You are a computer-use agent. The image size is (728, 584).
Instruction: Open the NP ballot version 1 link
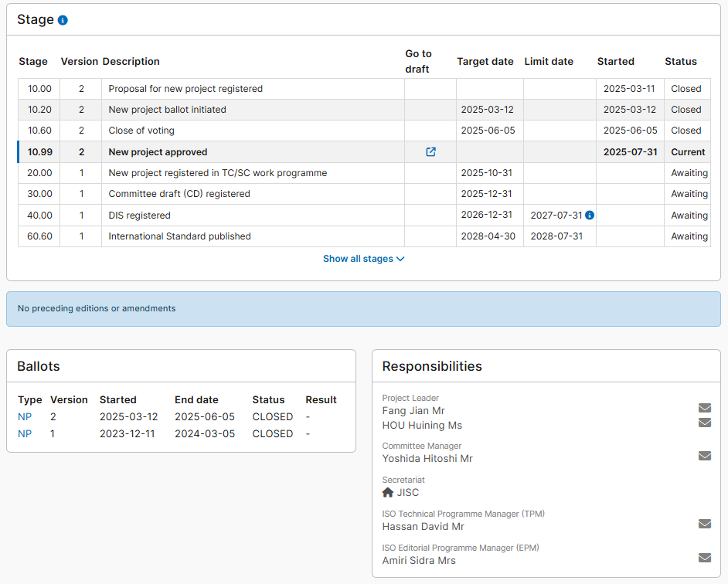[25, 433]
